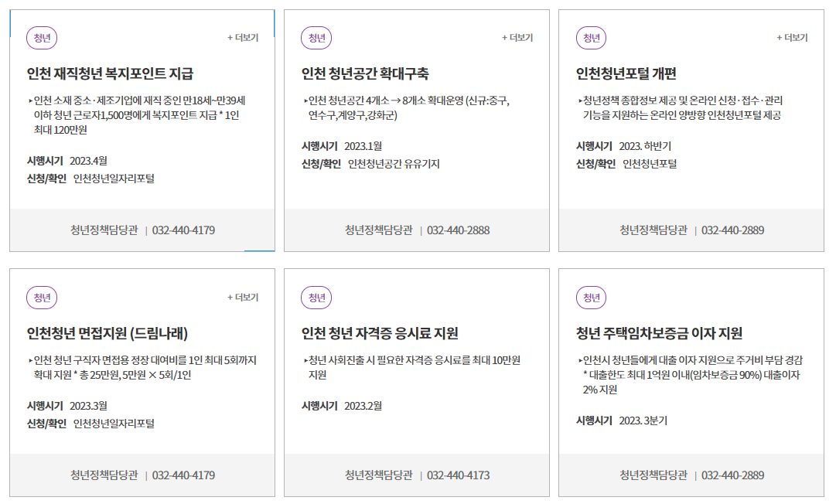This screenshot has height=504, width=836.
Task: Open the 인천 청년공간 확대구축 title
Action: click(365, 74)
